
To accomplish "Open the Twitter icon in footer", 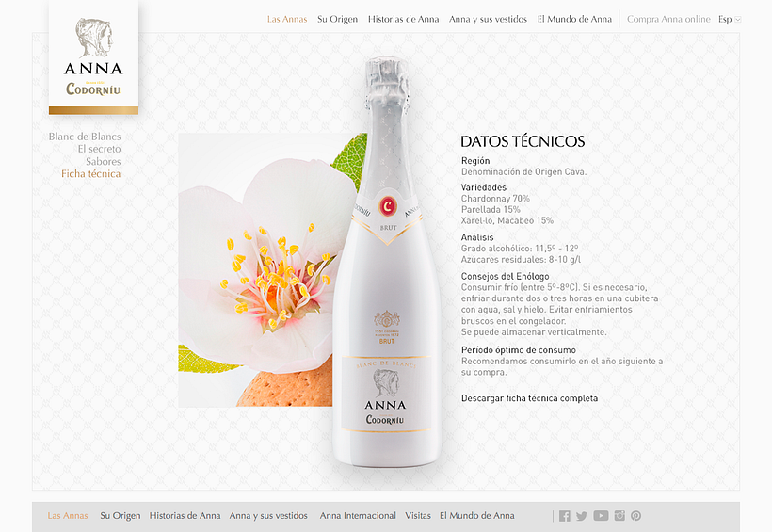I will pyautogui.click(x=582, y=516).
